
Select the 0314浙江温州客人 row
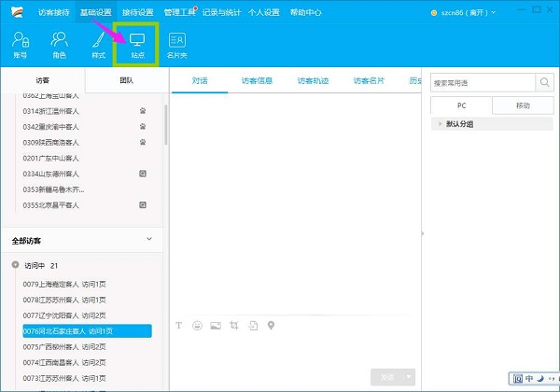[x=86, y=111]
